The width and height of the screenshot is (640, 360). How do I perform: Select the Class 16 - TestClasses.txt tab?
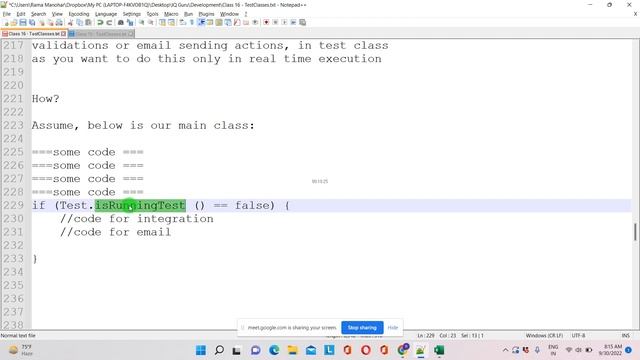pos(34,34)
